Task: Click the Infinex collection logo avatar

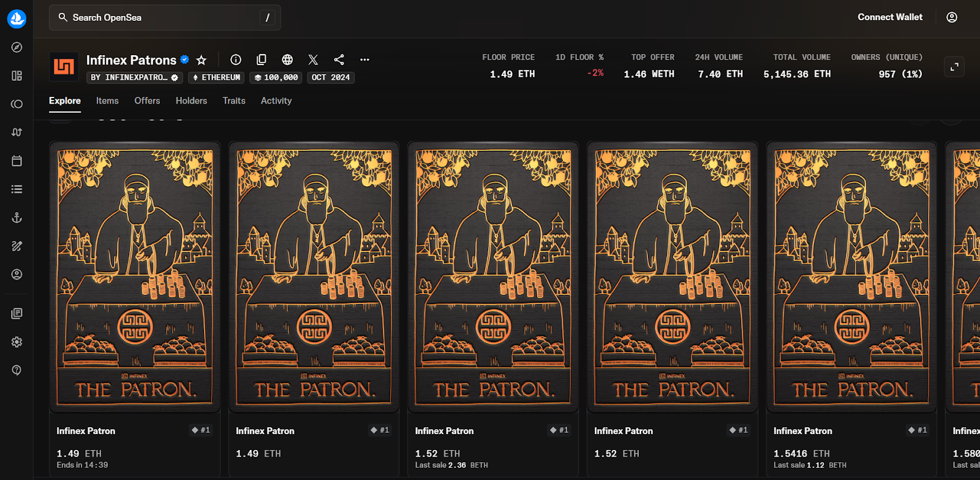Action: tap(64, 66)
